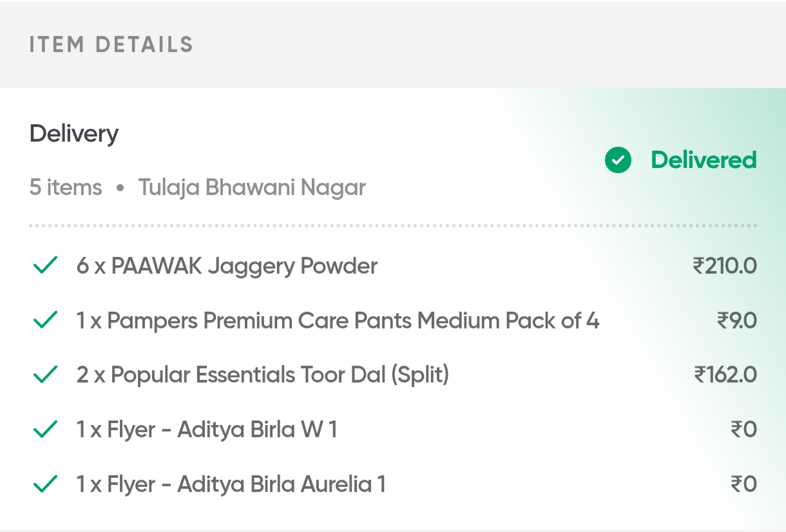This screenshot has height=532, width=786.
Task: Click the ₹0 price for Aurelia flyer
Action: tap(743, 484)
